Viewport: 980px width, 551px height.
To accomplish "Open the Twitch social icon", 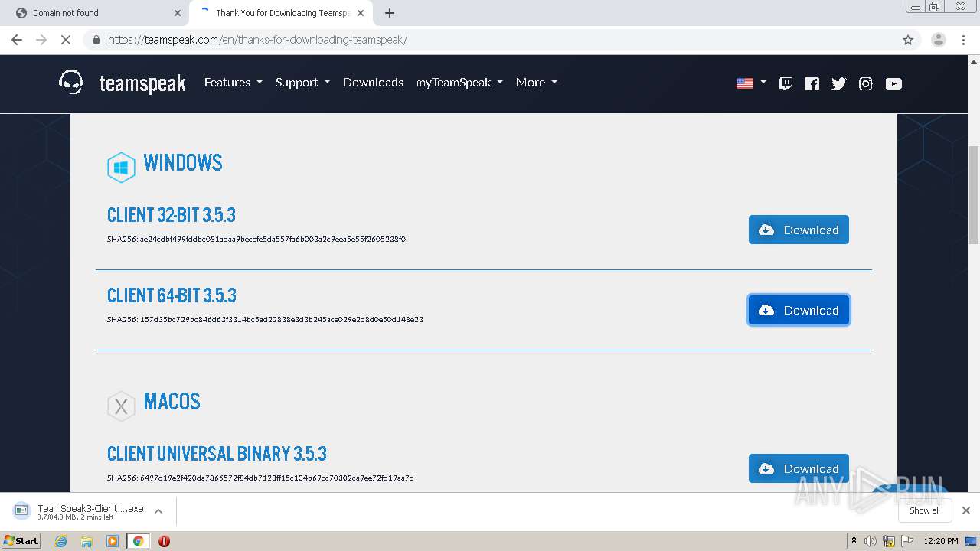I will [x=786, y=83].
